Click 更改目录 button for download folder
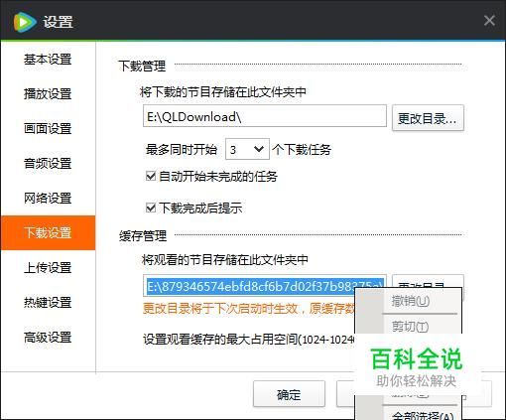Image resolution: width=506 pixels, height=420 pixels. [428, 118]
